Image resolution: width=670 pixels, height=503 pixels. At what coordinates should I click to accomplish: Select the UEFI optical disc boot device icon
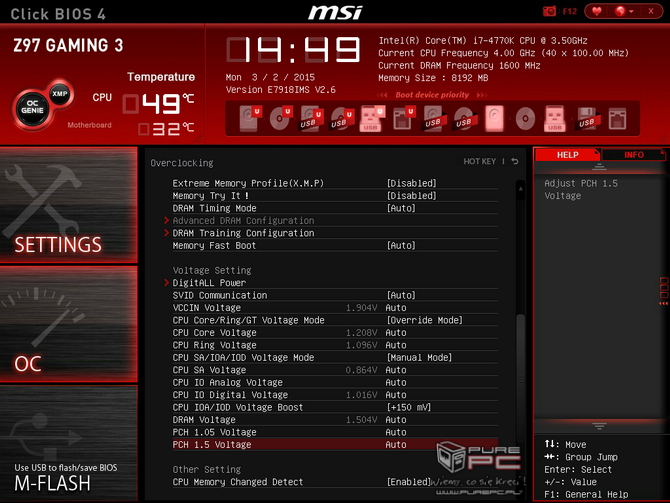[x=280, y=118]
